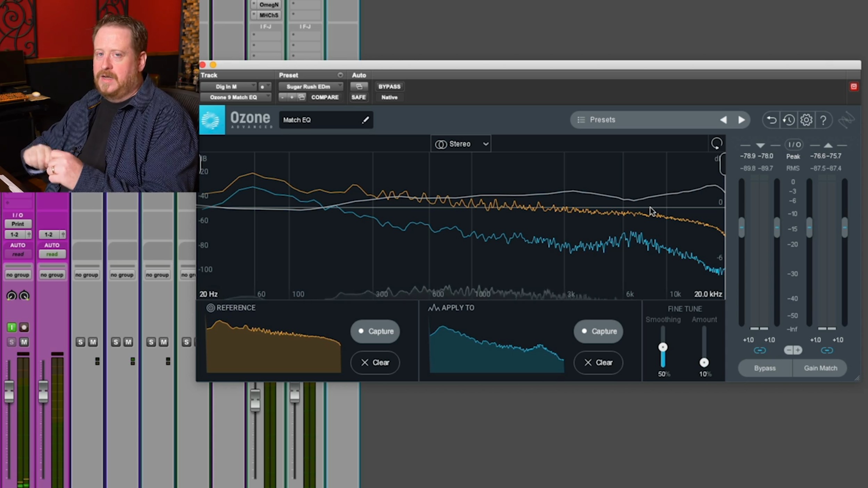Click the Presets list icon
868x488 pixels.
581,120
